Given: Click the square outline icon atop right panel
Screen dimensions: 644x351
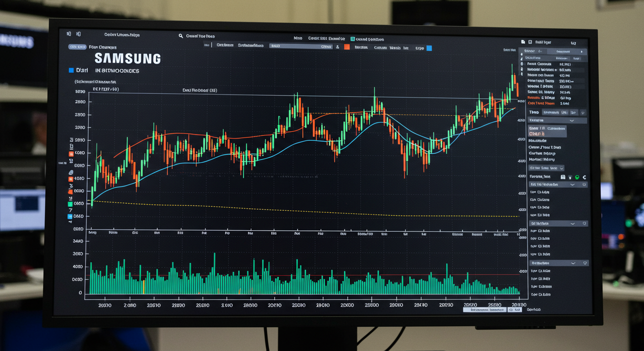Looking at the screenshot, I should coord(530,42).
